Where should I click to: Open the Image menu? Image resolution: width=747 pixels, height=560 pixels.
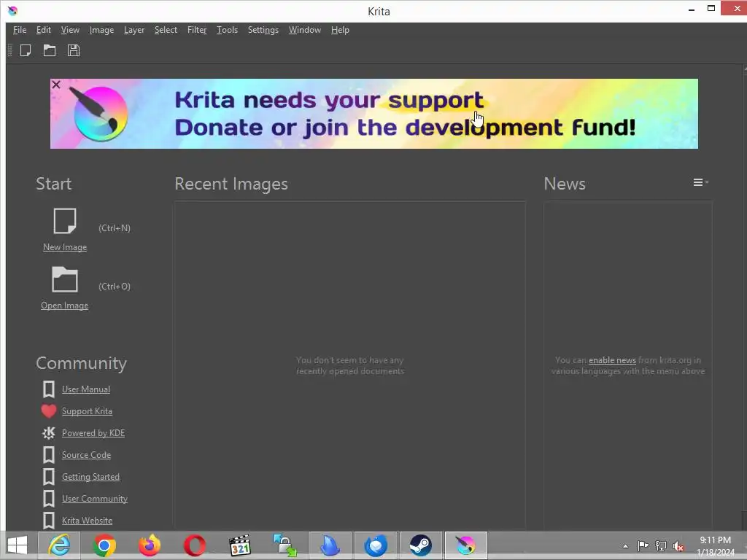pyautogui.click(x=101, y=30)
